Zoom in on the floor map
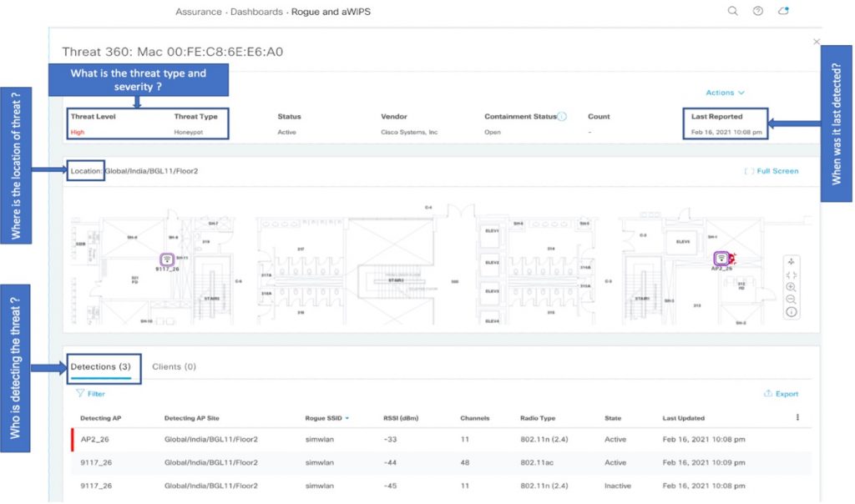 click(x=791, y=287)
